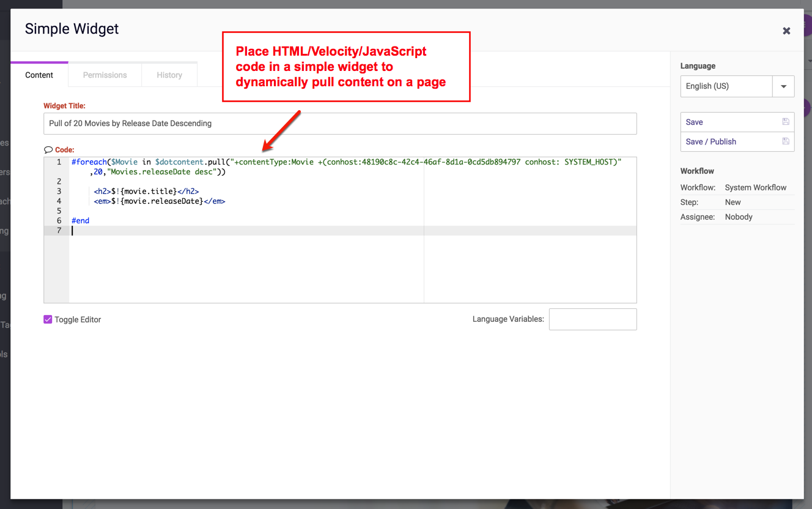Click the Language Variables input box

point(592,319)
